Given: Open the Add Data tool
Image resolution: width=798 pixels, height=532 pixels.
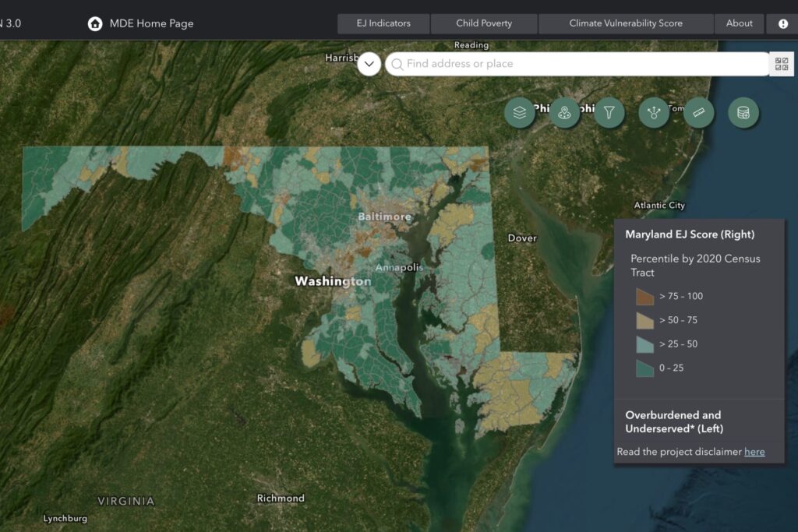Looking at the screenshot, I should [x=743, y=112].
